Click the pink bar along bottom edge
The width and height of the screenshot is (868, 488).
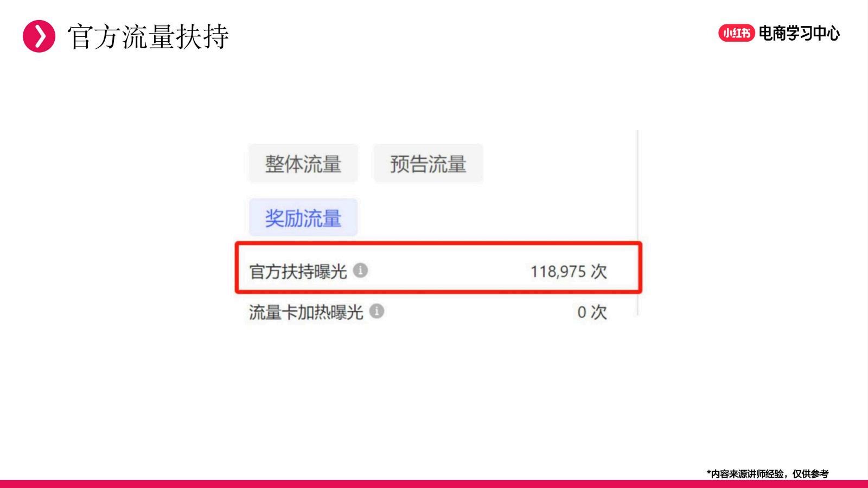coord(434,484)
